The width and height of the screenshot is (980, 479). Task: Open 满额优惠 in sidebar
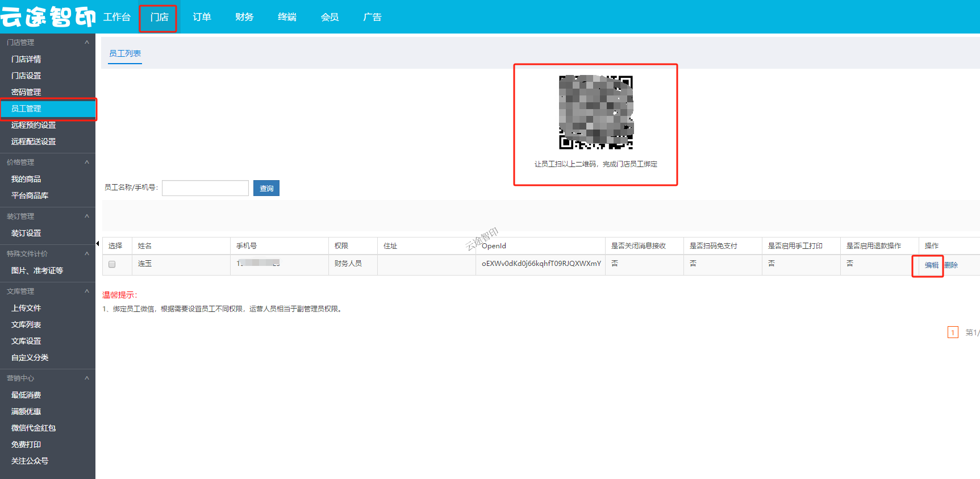point(26,411)
